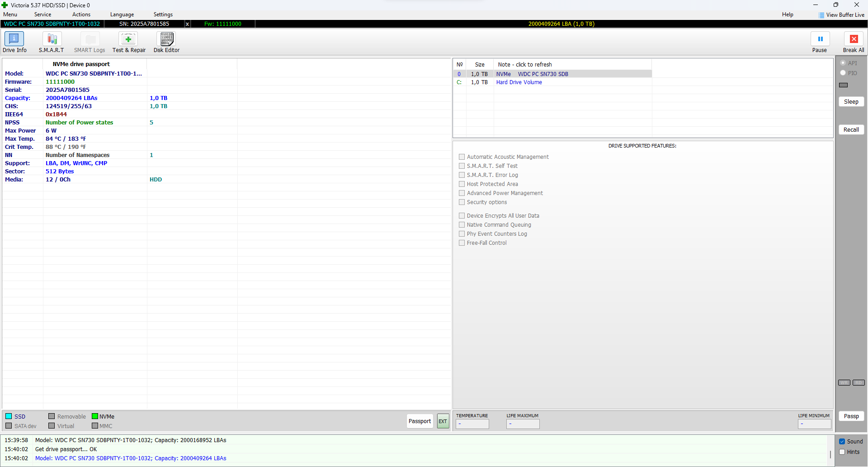Image resolution: width=868 pixels, height=467 pixels.
Task: Click the IEEE64 value 0x1B44
Action: tap(56, 114)
